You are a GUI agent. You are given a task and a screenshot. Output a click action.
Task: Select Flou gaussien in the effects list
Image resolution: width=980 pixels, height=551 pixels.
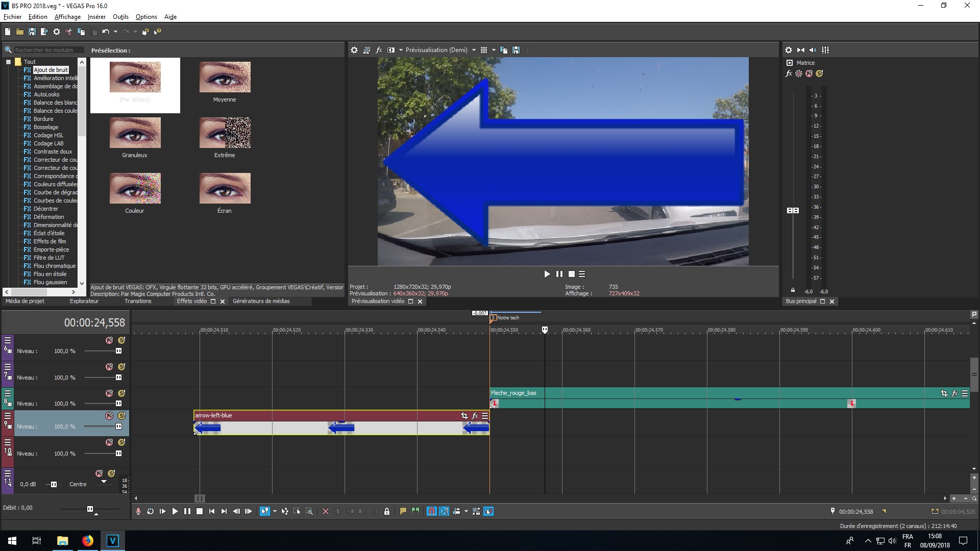[x=50, y=282]
